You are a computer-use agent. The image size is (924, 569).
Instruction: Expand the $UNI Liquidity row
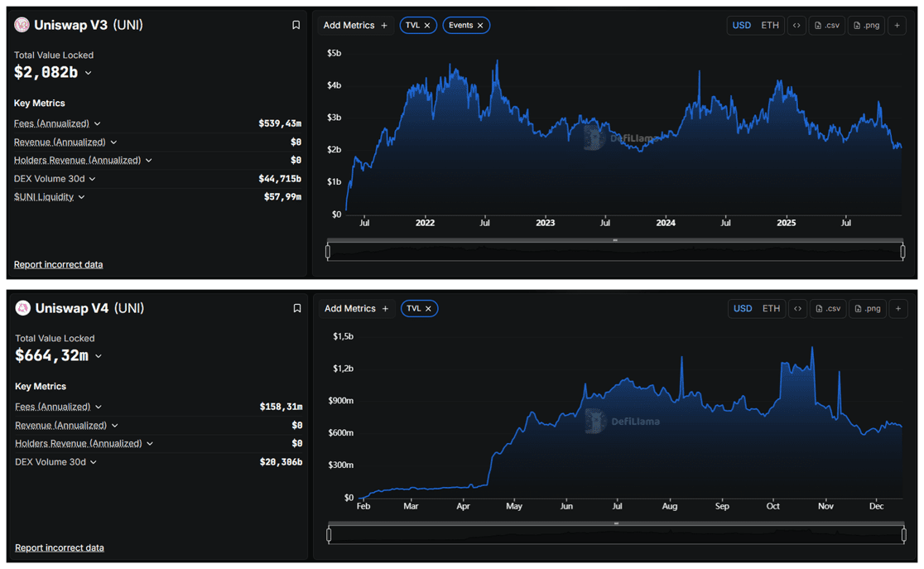point(81,197)
